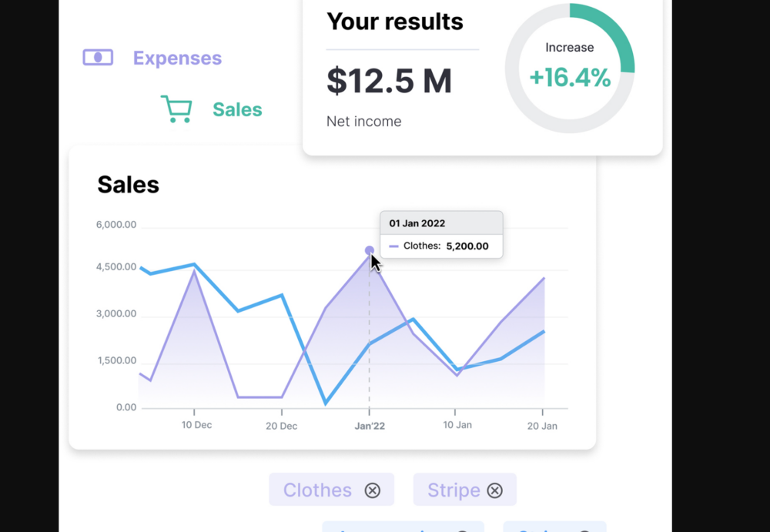Click the Sales shopping cart icon

176,109
